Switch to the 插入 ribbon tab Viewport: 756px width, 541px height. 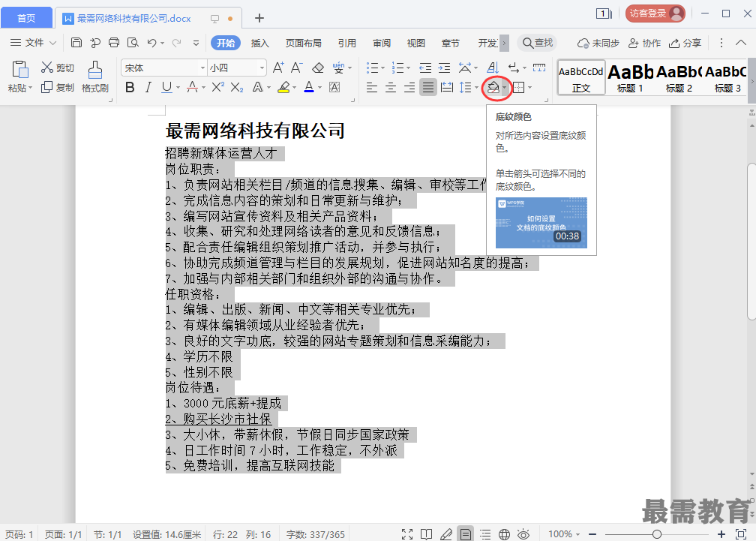tap(259, 43)
